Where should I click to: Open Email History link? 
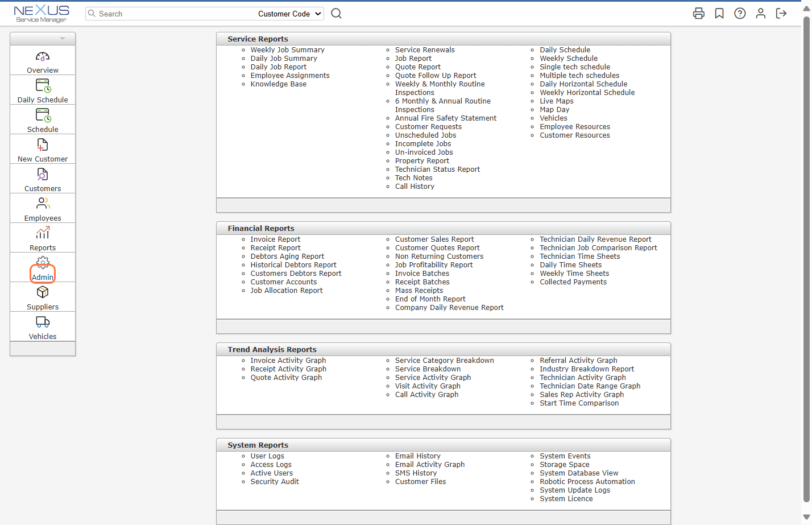click(x=418, y=456)
